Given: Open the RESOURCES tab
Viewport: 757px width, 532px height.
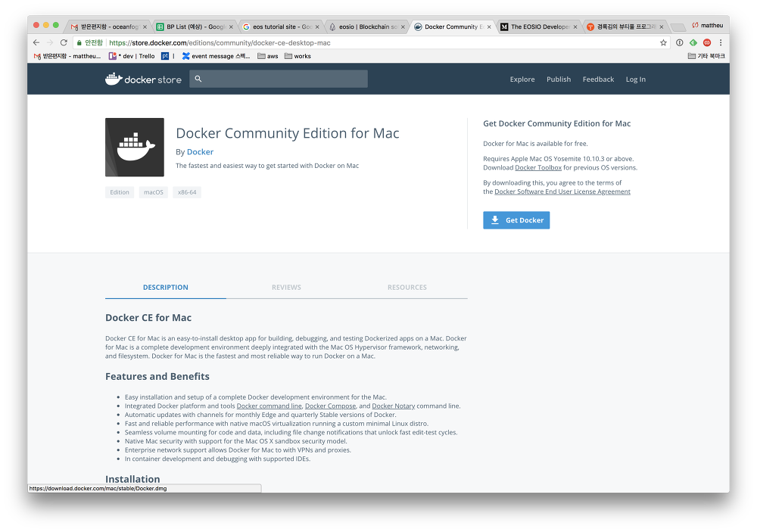Looking at the screenshot, I should [x=407, y=288].
